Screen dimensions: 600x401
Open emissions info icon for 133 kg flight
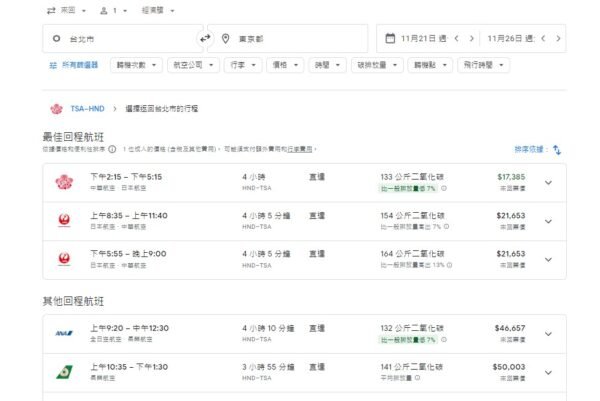point(444,188)
